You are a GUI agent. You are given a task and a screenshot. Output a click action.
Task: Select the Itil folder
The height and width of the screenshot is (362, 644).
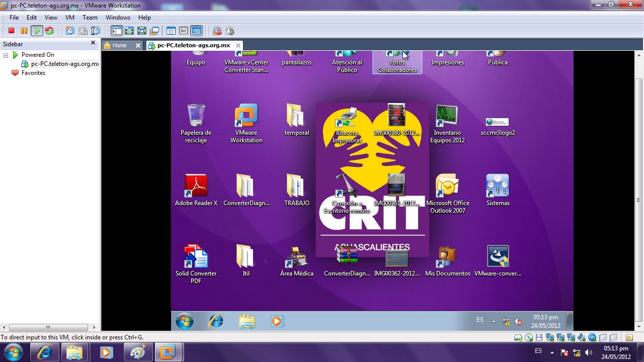(x=246, y=260)
